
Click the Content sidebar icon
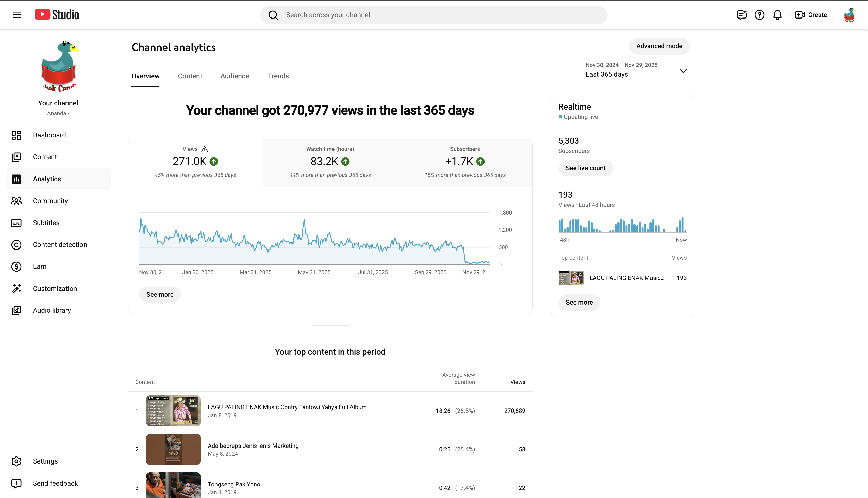click(x=16, y=157)
